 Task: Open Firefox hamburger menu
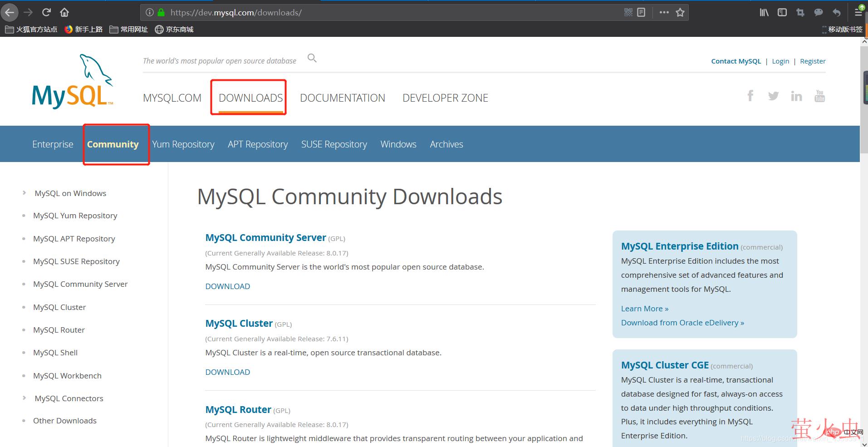pos(858,12)
